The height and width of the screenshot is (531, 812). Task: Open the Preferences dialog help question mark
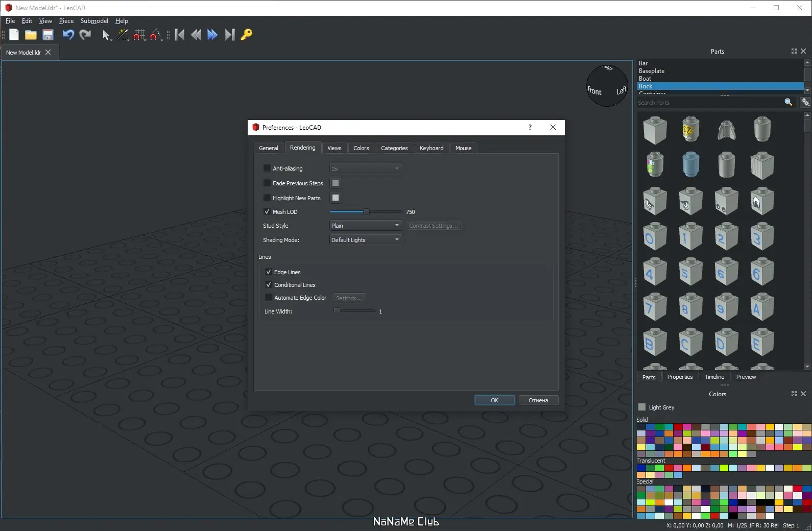click(x=530, y=127)
